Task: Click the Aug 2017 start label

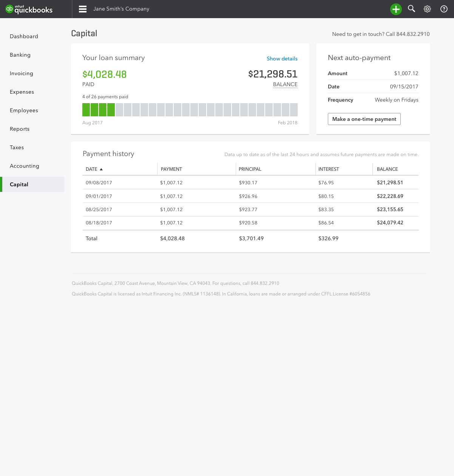Action: click(x=93, y=123)
